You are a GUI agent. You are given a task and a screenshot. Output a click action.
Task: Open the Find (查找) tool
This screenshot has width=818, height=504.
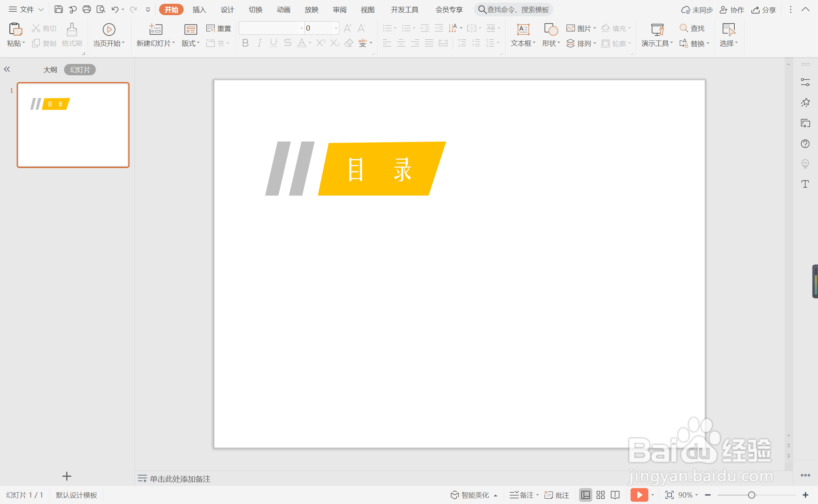click(692, 28)
